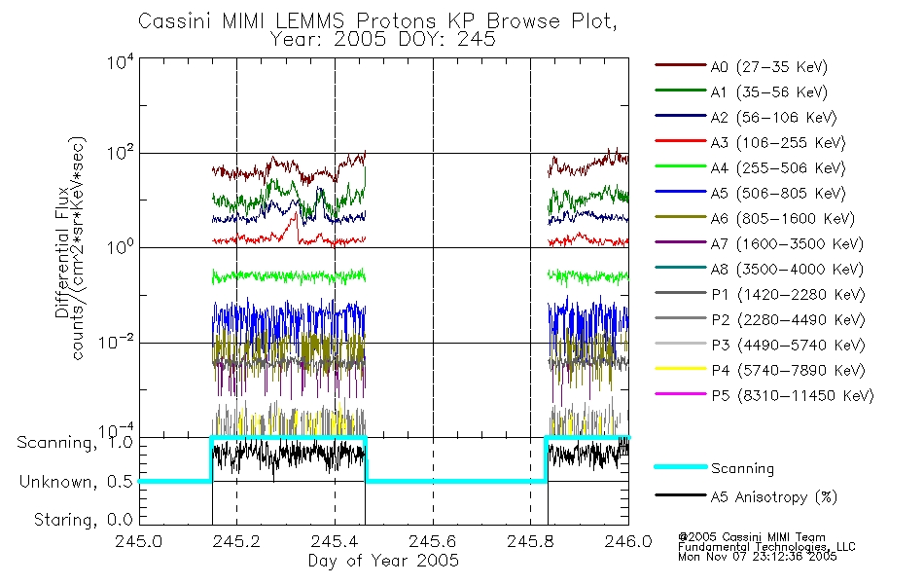924x584 pixels.
Task: Click the @2005 Cassini MIMI Team credit
Action: pyautogui.click(x=751, y=537)
